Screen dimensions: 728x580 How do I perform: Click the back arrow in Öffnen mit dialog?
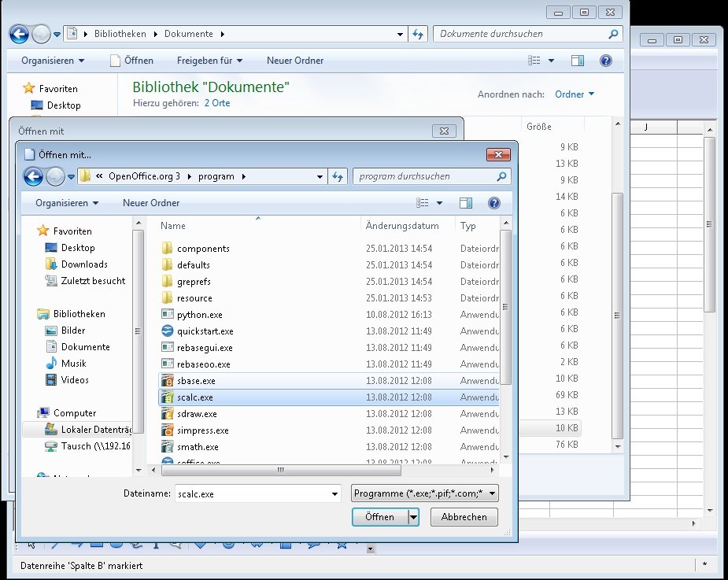pyautogui.click(x=33, y=177)
